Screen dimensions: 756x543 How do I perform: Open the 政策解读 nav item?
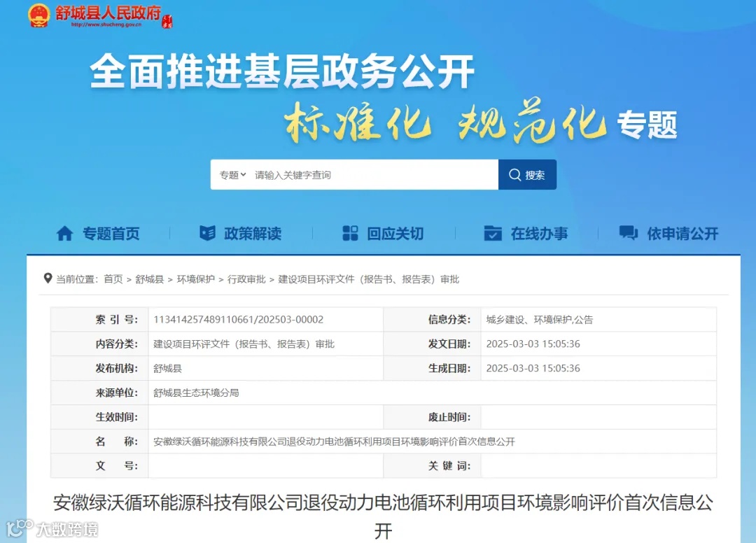click(253, 234)
